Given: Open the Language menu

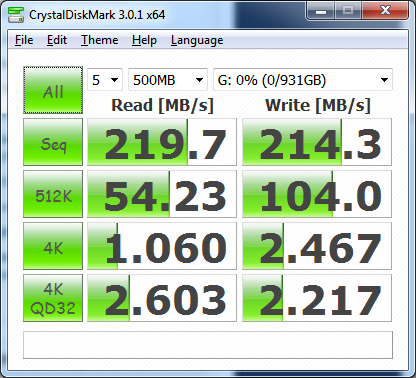Looking at the screenshot, I should pos(197,40).
